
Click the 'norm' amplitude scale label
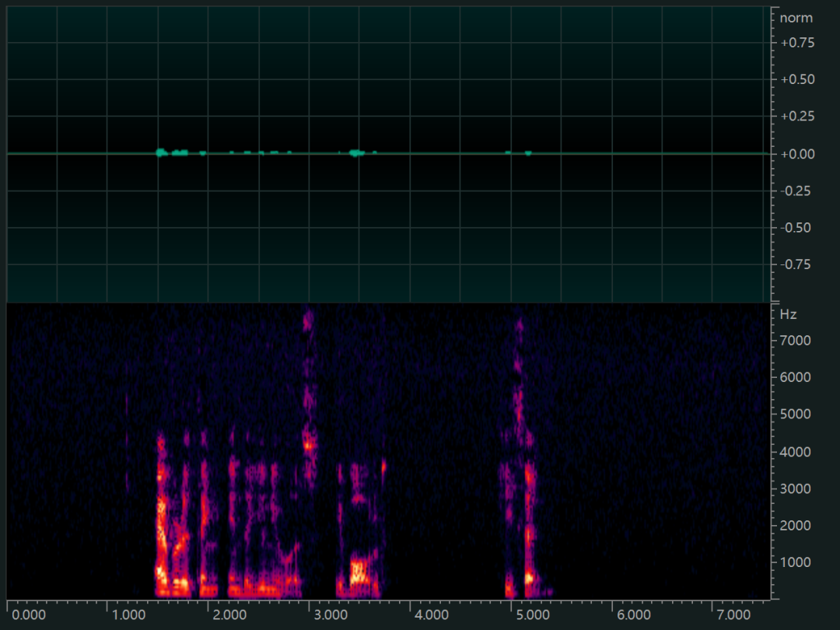(x=796, y=18)
